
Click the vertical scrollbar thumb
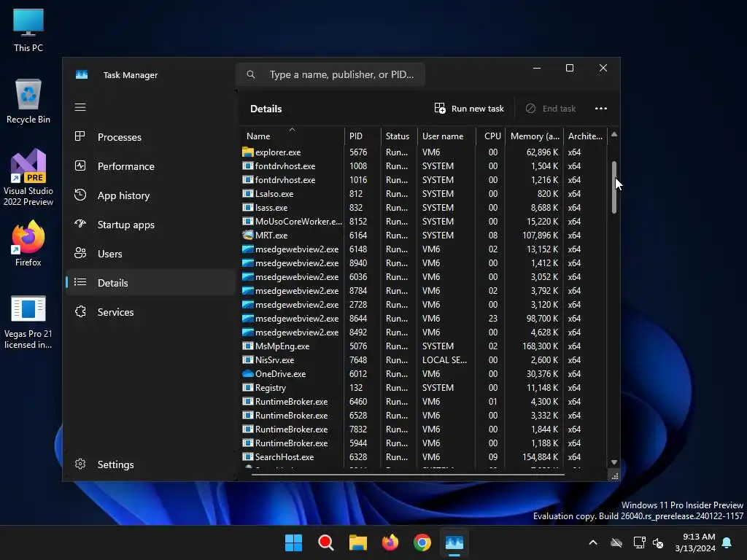[x=614, y=187]
